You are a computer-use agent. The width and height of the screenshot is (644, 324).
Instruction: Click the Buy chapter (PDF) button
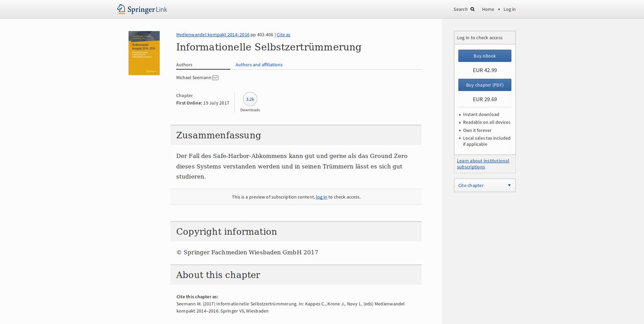[484, 85]
